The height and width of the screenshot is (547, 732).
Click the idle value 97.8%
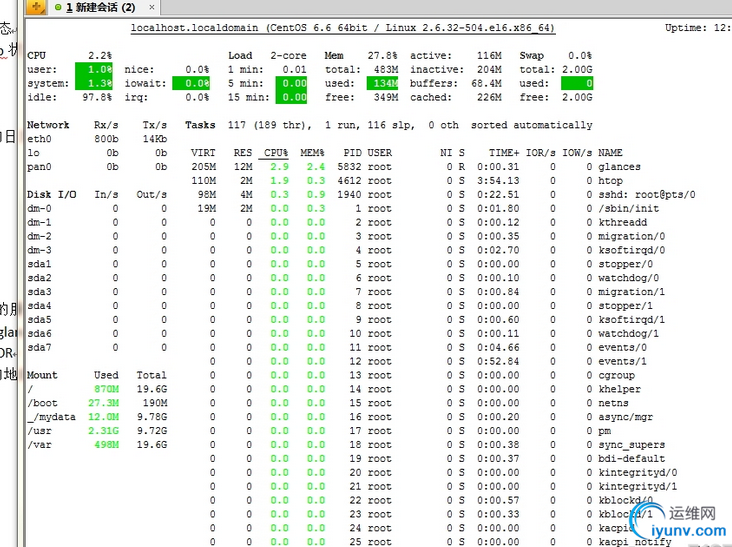97,98
